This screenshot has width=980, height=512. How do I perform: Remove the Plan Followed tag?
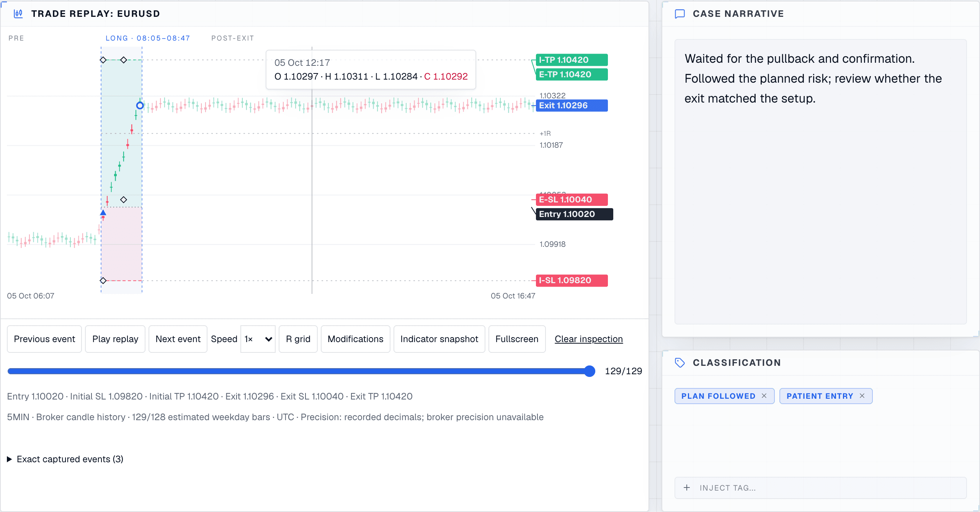[764, 396]
